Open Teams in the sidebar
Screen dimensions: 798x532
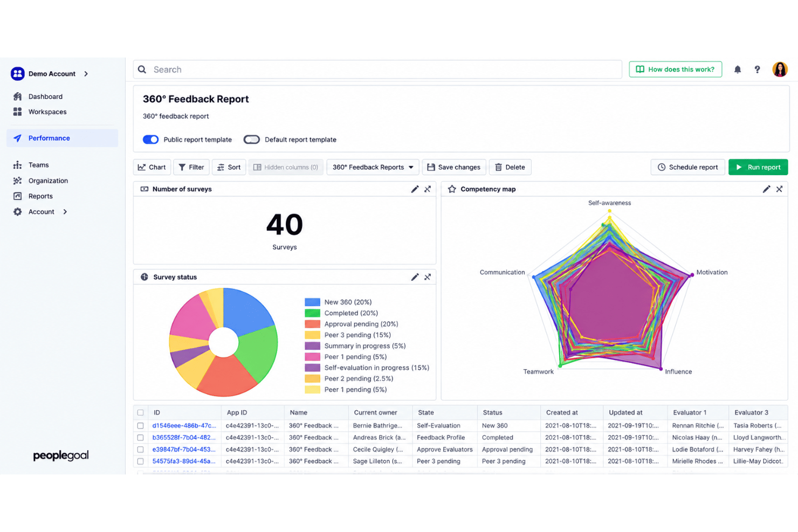pyautogui.click(x=38, y=165)
